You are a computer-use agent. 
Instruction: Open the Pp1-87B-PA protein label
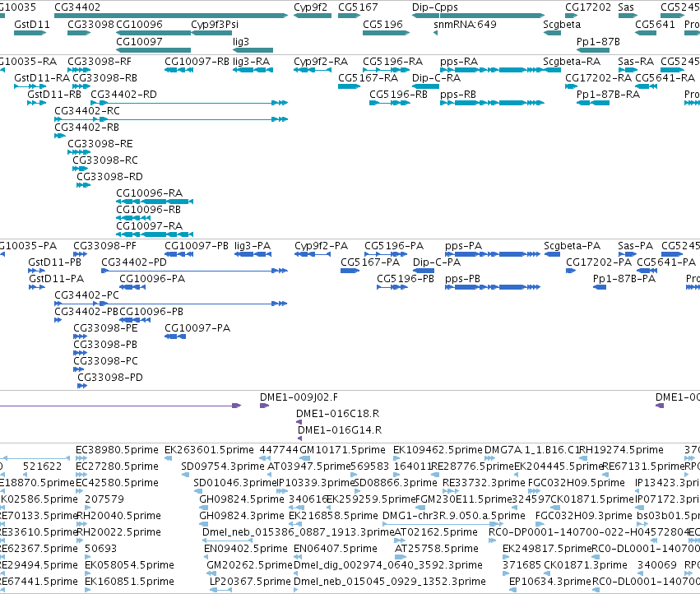624,279
